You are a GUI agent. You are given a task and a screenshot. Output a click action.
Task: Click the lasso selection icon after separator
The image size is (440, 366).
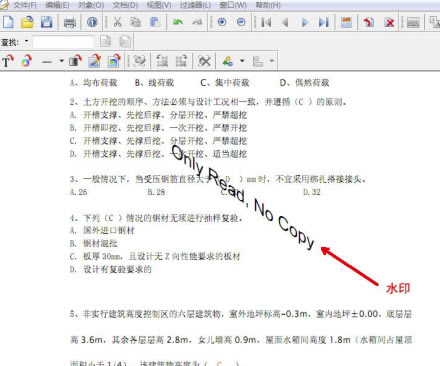(x=139, y=61)
